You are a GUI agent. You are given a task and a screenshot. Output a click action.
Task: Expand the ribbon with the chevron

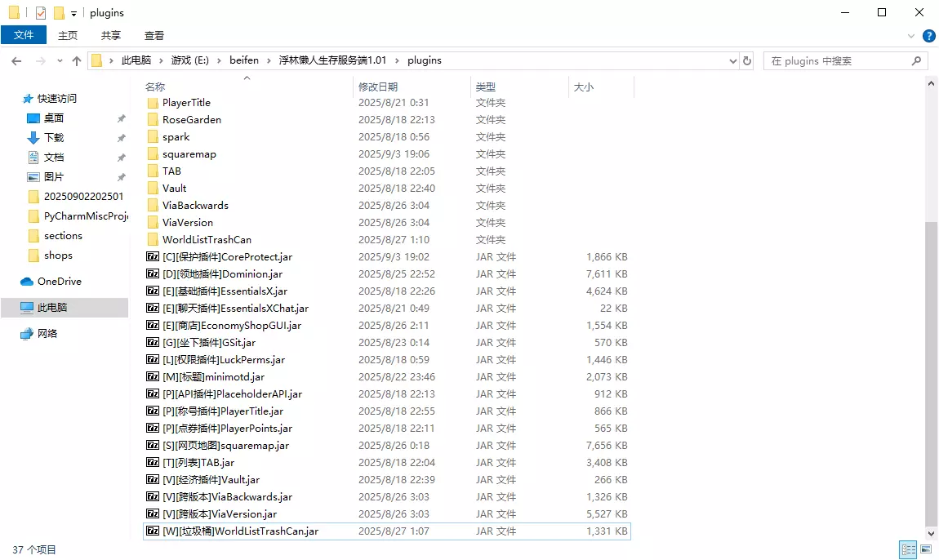coord(911,36)
